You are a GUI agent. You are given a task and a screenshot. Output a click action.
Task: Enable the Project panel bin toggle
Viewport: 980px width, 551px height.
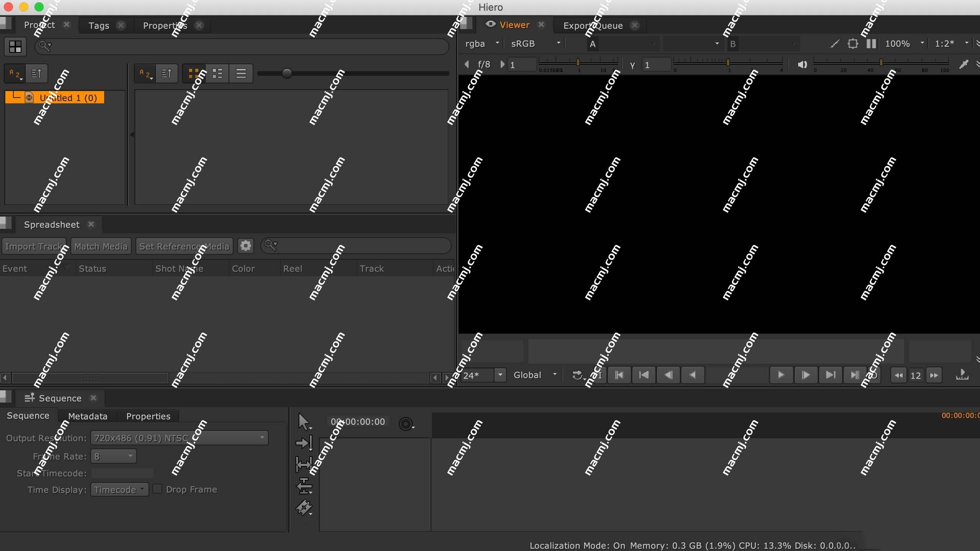point(15,46)
